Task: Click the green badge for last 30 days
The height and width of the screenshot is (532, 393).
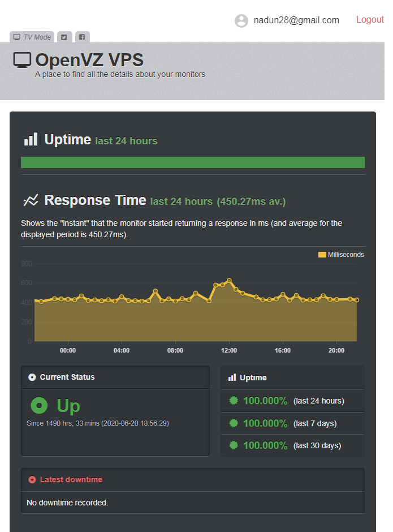Action: click(x=233, y=445)
